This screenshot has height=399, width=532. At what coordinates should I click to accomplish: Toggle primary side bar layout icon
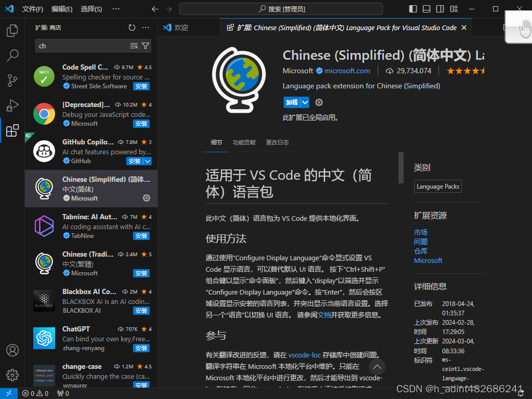pos(413,9)
